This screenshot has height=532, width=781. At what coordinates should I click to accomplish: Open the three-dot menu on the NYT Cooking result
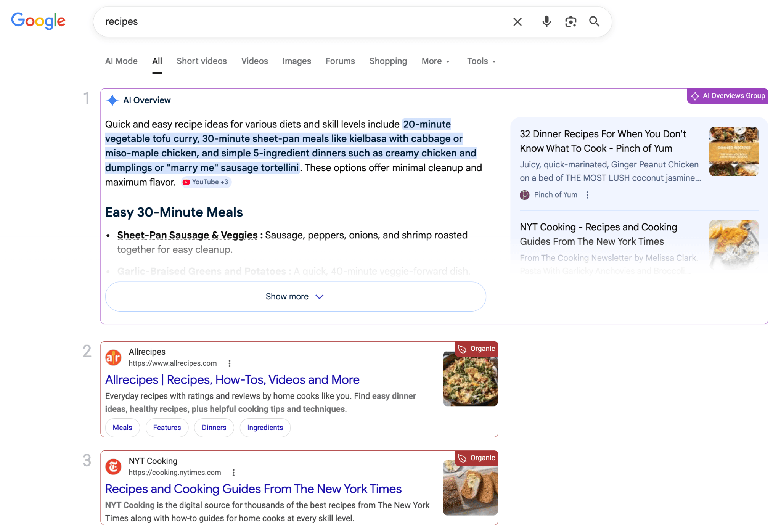point(233,473)
